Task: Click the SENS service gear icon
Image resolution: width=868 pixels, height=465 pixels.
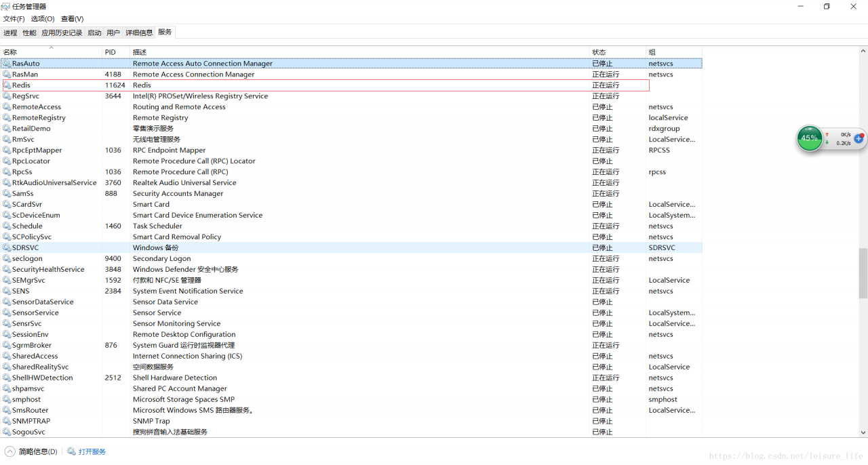Action: coord(7,291)
